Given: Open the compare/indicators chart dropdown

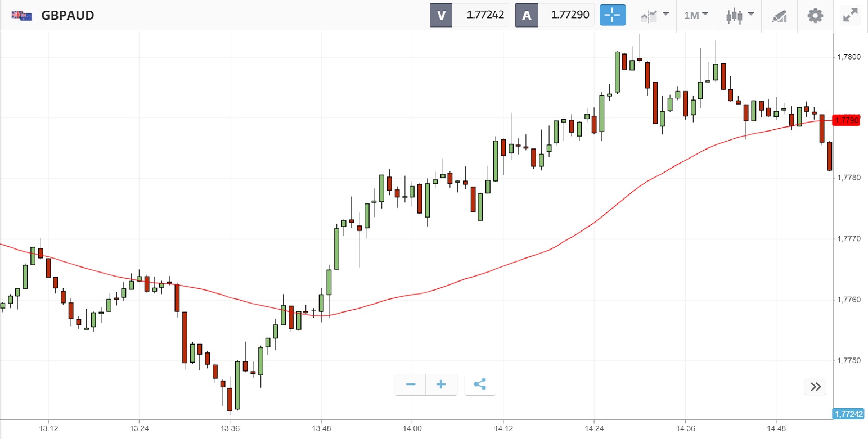Looking at the screenshot, I should point(654,15).
